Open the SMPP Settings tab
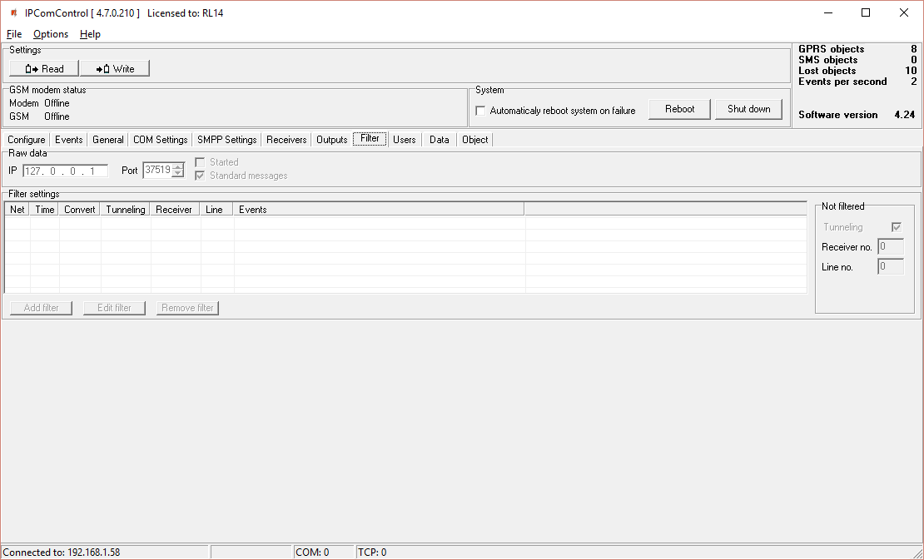Image resolution: width=924 pixels, height=560 pixels. 226,140
